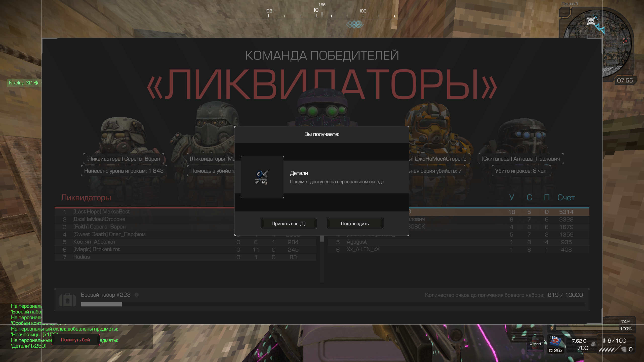Click the Ликвидаторы team heading
Image resolution: width=644 pixels, height=362 pixels.
point(86,198)
